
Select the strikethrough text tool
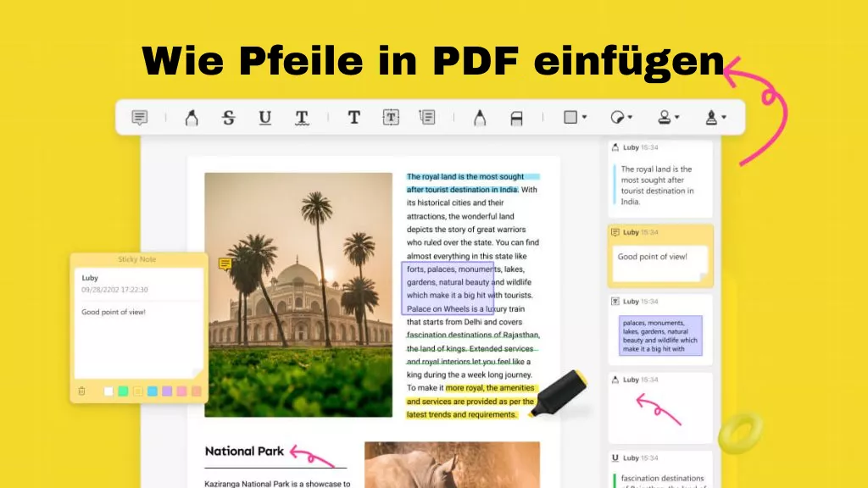point(229,117)
